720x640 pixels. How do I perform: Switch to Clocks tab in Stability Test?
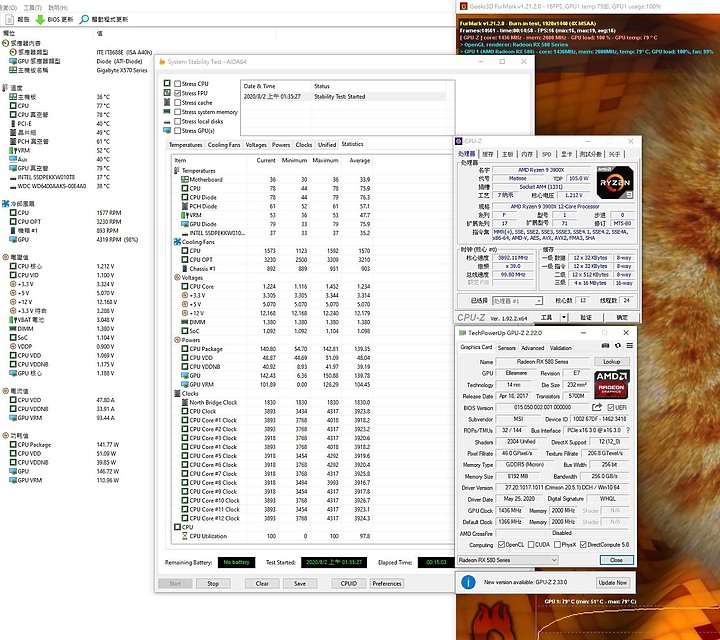pyautogui.click(x=304, y=145)
